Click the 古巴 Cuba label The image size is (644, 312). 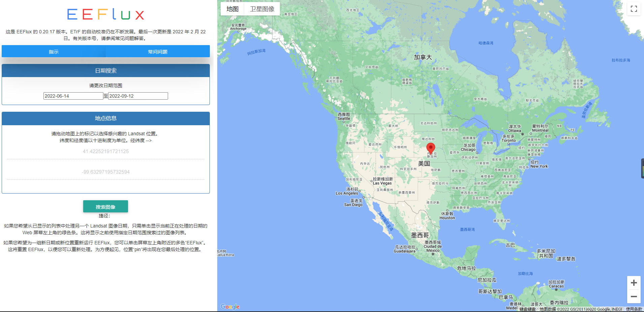510,245
